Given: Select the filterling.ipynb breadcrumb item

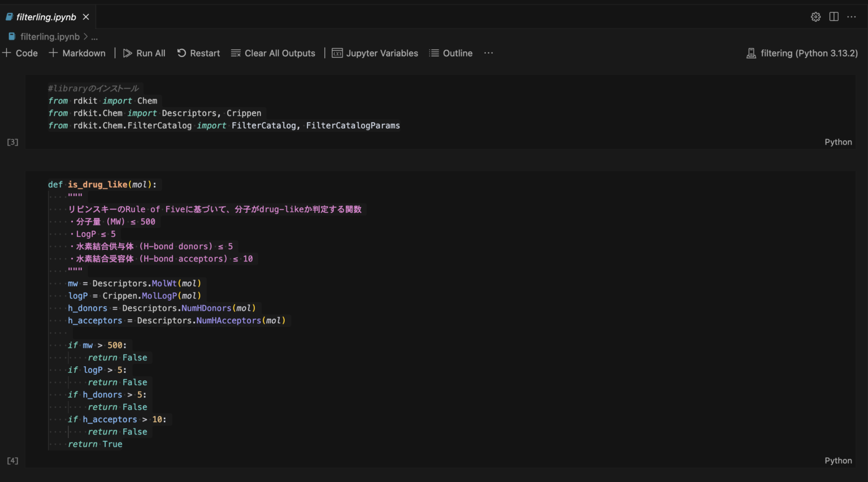Looking at the screenshot, I should point(51,36).
